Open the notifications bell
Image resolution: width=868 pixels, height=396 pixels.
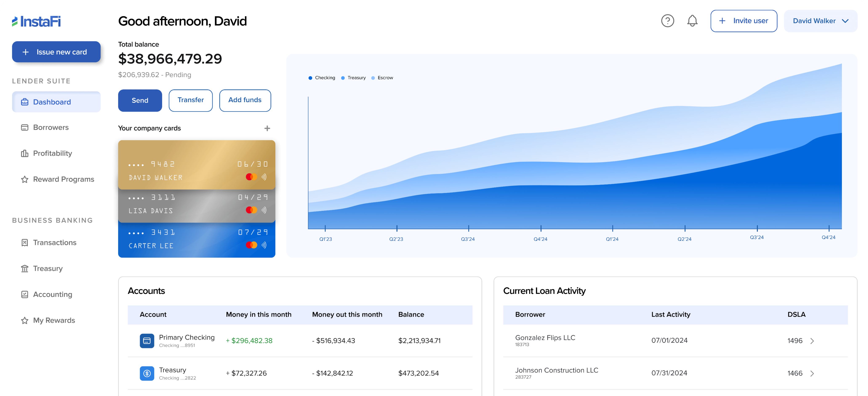[x=692, y=21]
